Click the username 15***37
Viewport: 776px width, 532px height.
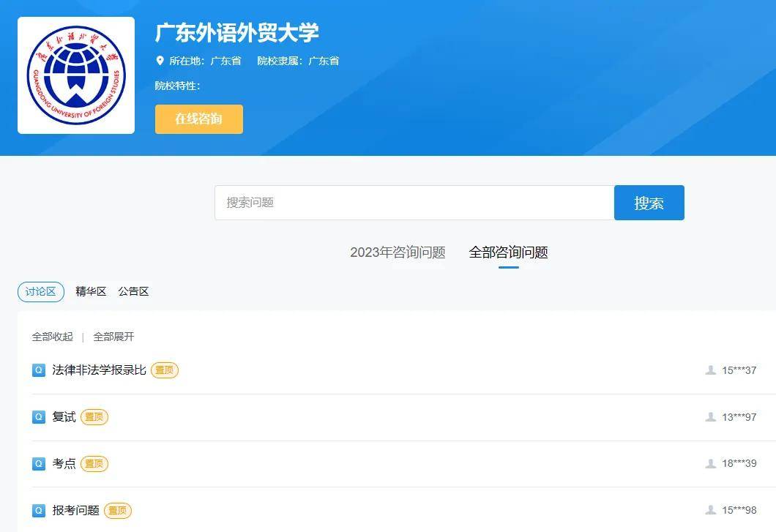point(739,370)
